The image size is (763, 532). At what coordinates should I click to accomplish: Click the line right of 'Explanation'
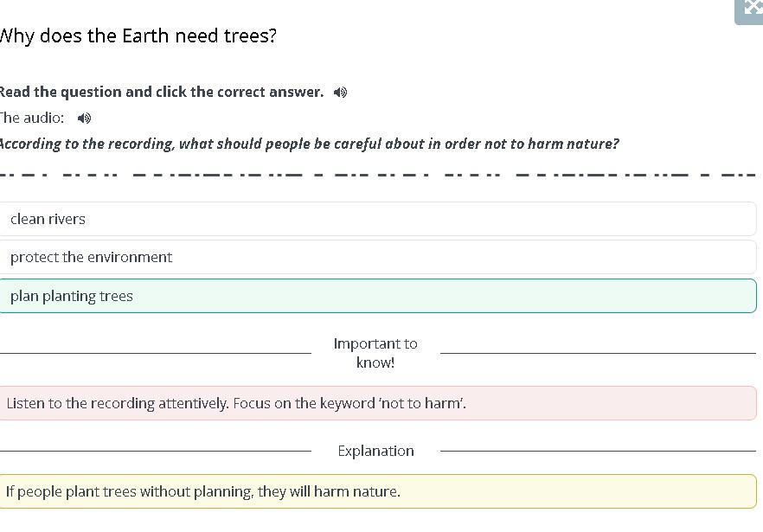pos(597,451)
